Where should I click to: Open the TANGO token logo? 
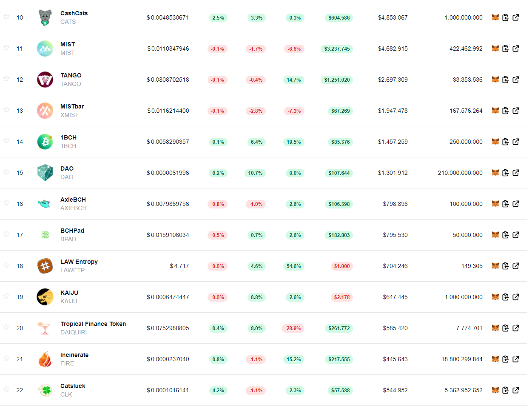pyautogui.click(x=45, y=80)
